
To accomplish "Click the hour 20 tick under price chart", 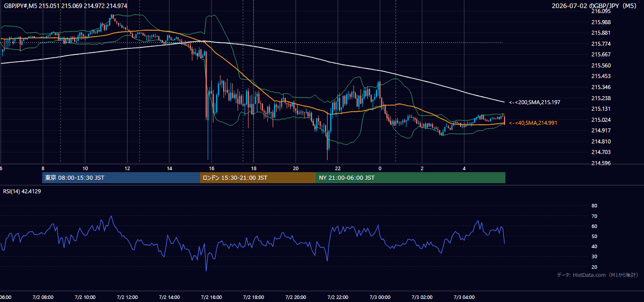I will [296, 168].
